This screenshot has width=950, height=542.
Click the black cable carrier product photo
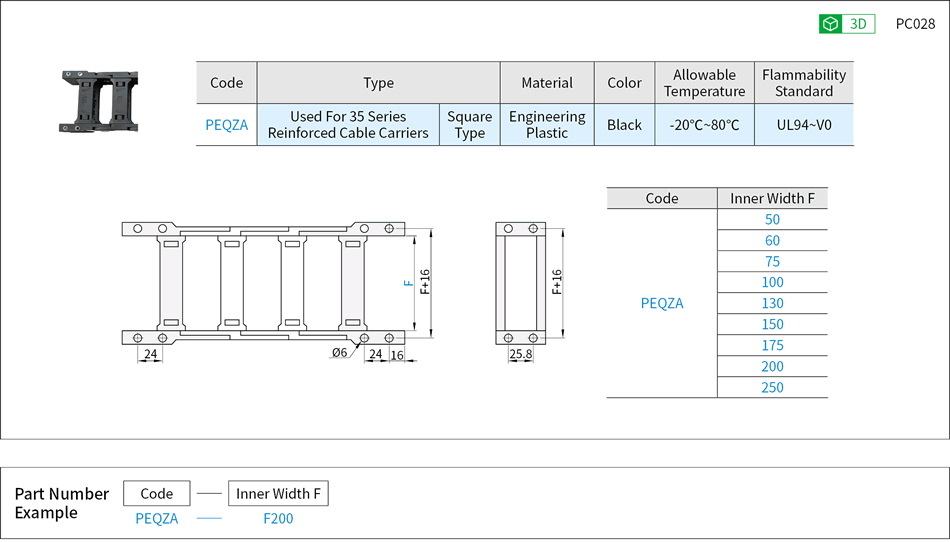[x=99, y=100]
